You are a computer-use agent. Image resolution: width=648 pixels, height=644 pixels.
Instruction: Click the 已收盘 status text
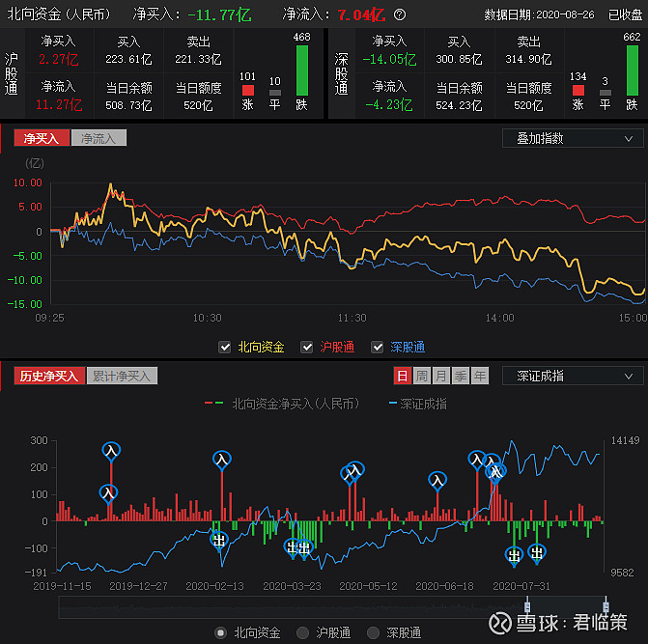pyautogui.click(x=626, y=14)
